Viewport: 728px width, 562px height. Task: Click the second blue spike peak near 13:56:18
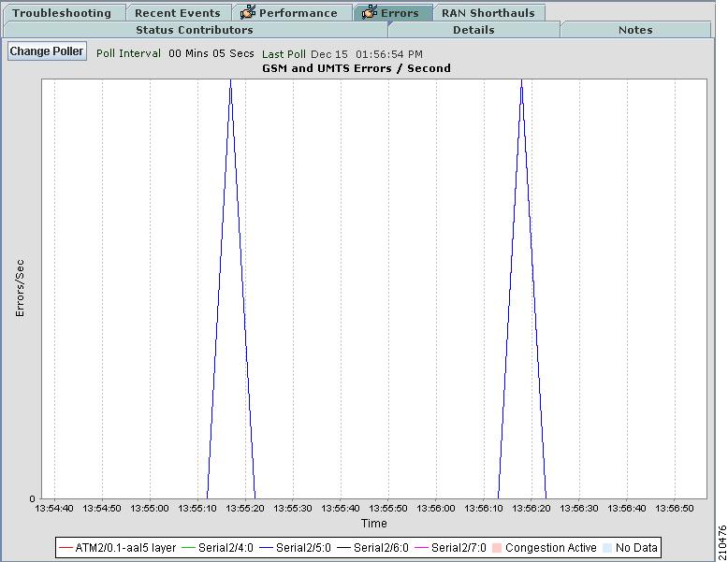coord(521,81)
